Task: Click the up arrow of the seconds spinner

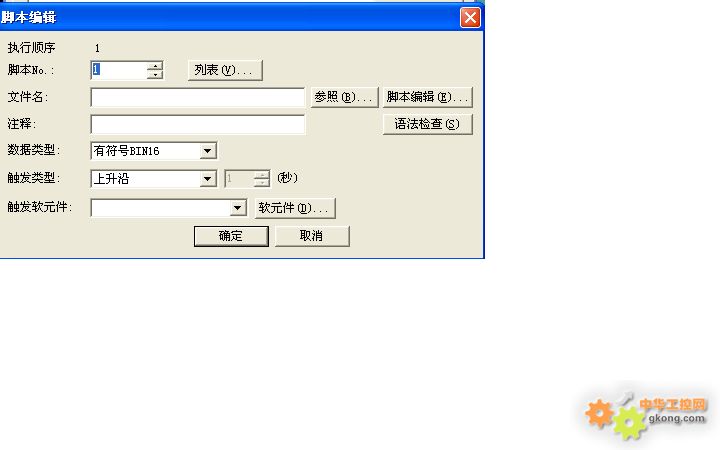Action: [262, 174]
